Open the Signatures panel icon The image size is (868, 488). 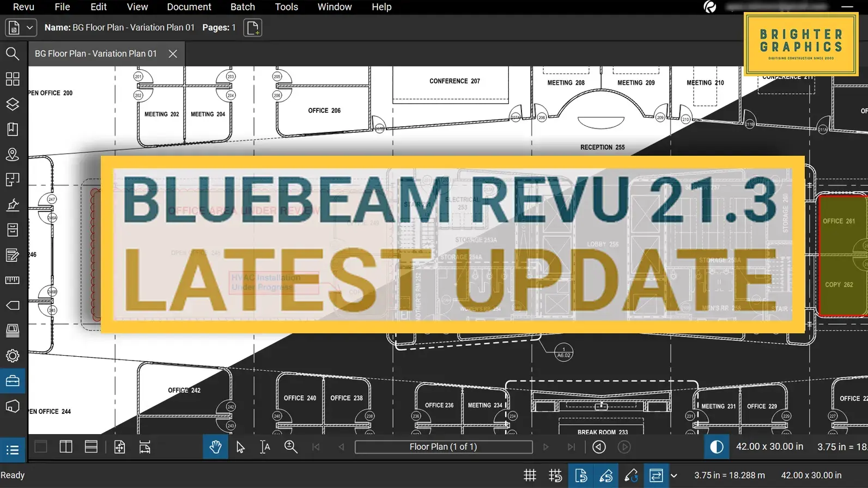[x=13, y=205]
